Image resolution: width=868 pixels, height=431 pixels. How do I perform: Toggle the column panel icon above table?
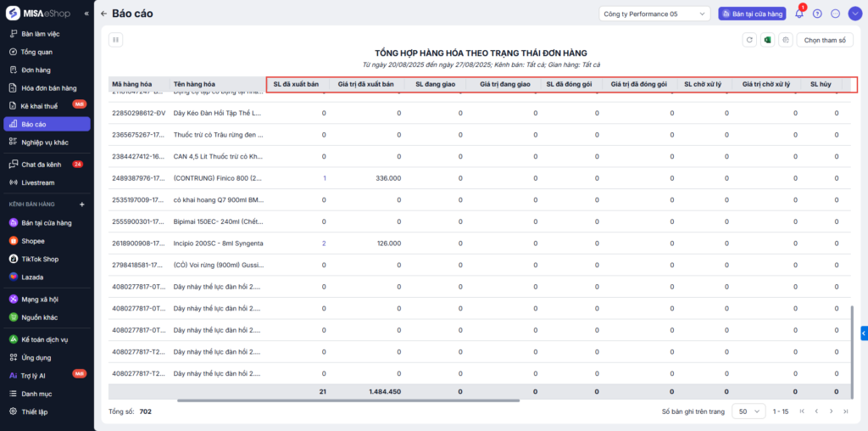[116, 39]
